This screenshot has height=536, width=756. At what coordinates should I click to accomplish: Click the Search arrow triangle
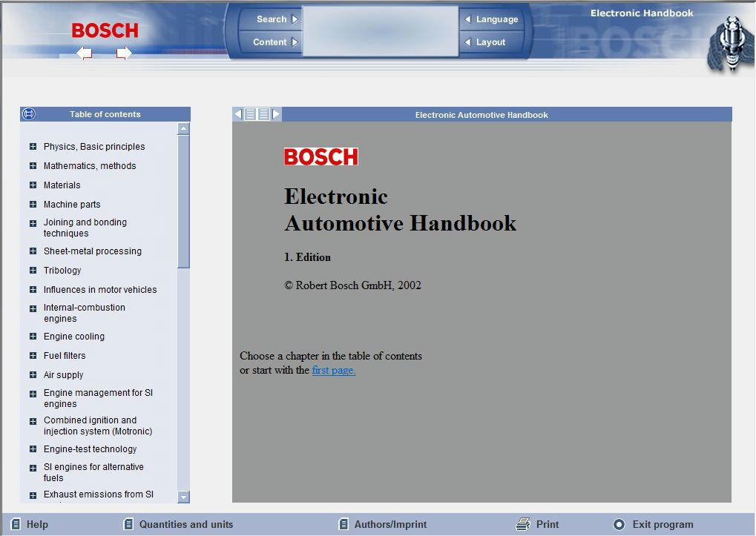pyautogui.click(x=295, y=19)
